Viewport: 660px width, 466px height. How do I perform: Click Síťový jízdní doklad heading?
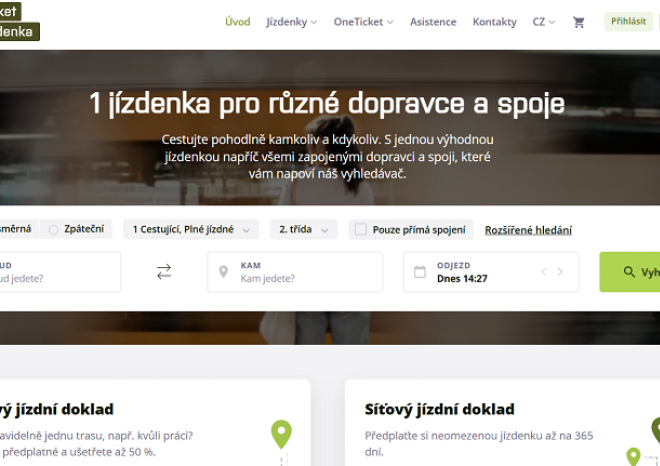(439, 409)
